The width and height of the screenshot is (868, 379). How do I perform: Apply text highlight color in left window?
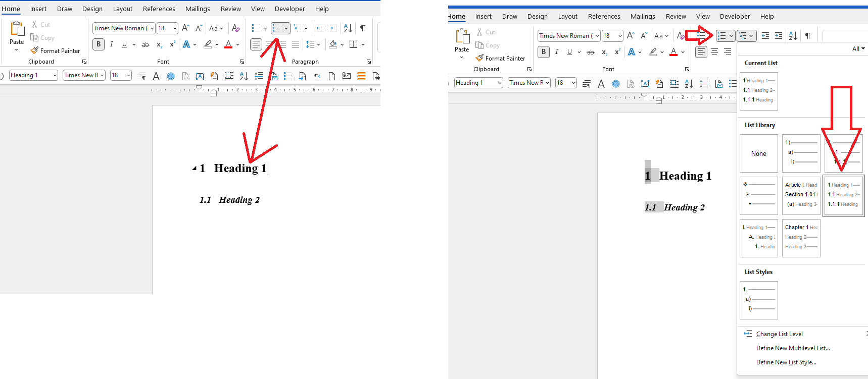click(208, 44)
